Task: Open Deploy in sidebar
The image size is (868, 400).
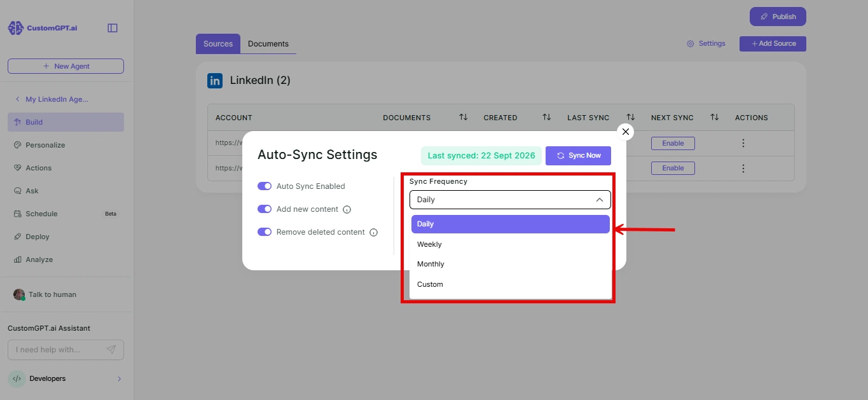Action: (x=65, y=237)
